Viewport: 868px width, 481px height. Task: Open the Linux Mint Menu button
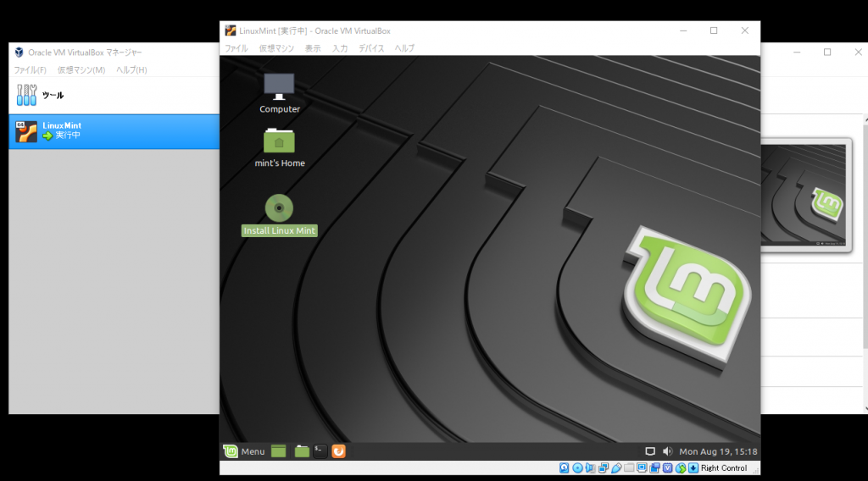coord(244,451)
